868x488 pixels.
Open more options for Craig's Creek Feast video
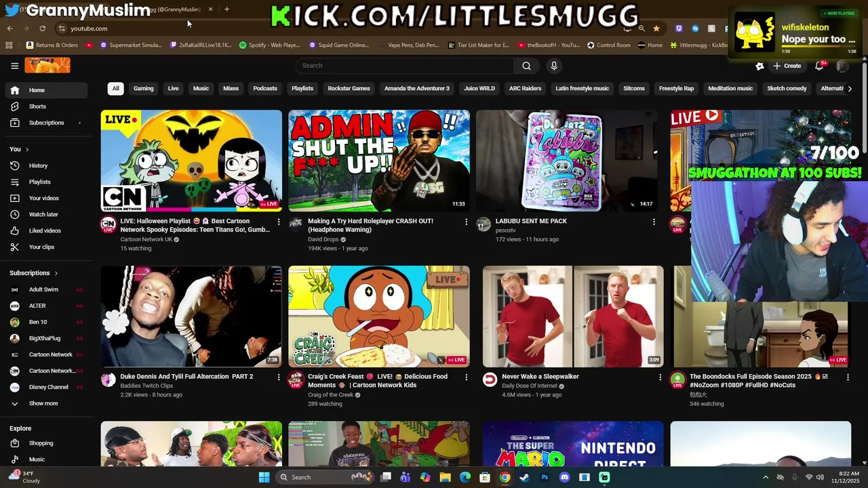466,377
